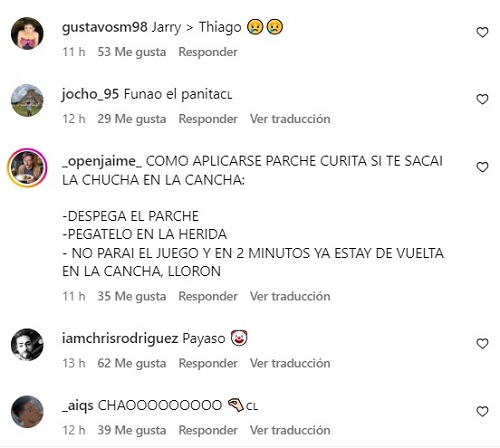Screen dimensions: 500x448
Task: Translate the Payaso comment
Action: (x=290, y=363)
